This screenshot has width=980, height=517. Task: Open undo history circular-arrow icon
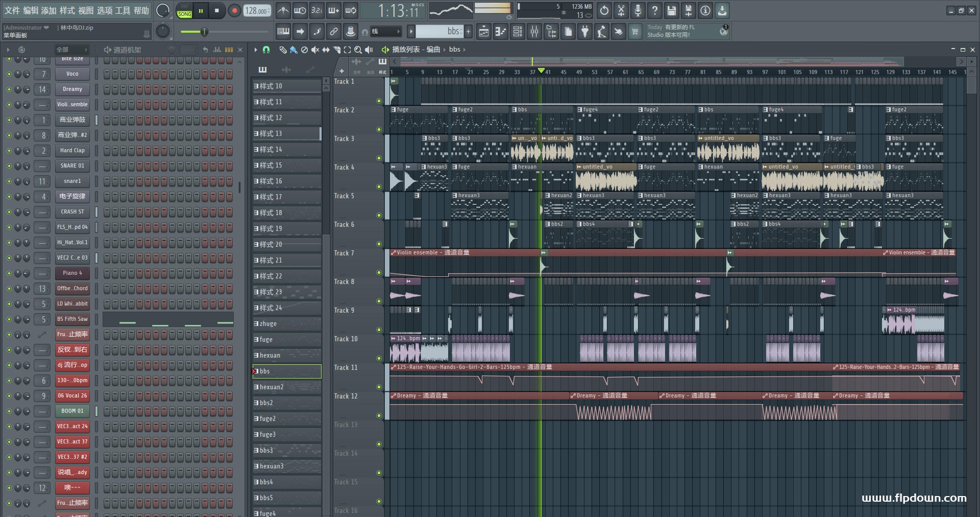point(604,10)
